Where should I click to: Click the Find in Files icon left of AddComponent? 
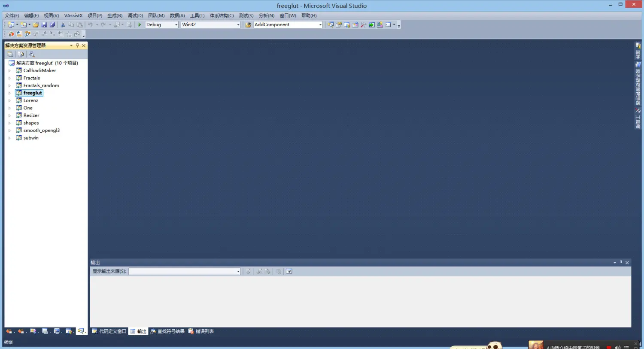248,25
